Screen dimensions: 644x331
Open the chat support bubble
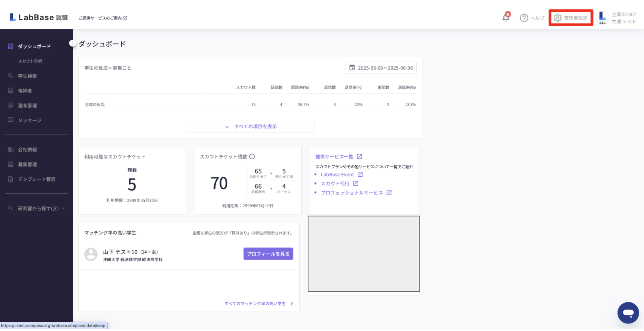point(628,313)
